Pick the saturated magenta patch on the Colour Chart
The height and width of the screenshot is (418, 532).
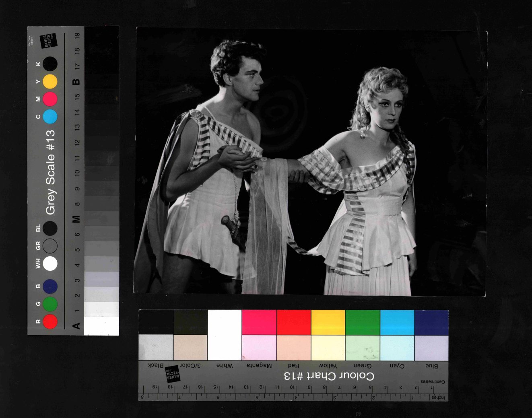tap(259, 322)
